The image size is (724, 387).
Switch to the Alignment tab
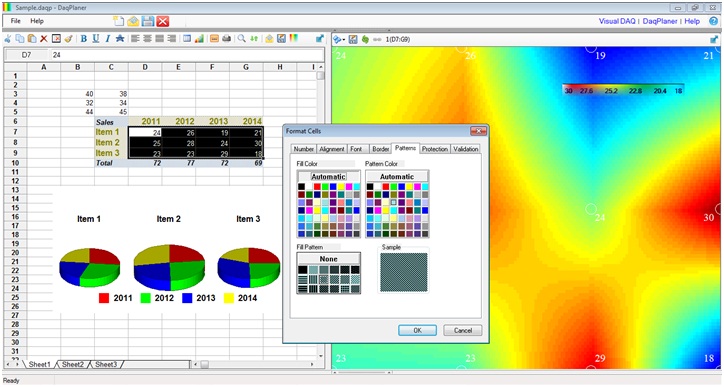(332, 149)
